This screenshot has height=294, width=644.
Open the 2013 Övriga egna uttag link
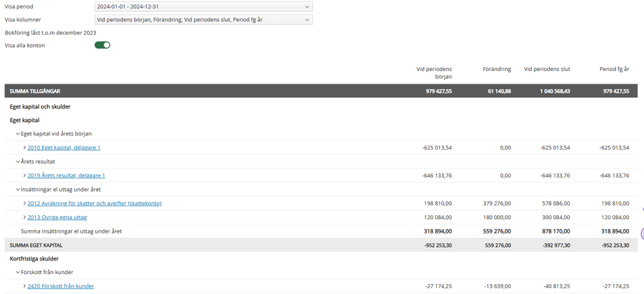coord(57,217)
